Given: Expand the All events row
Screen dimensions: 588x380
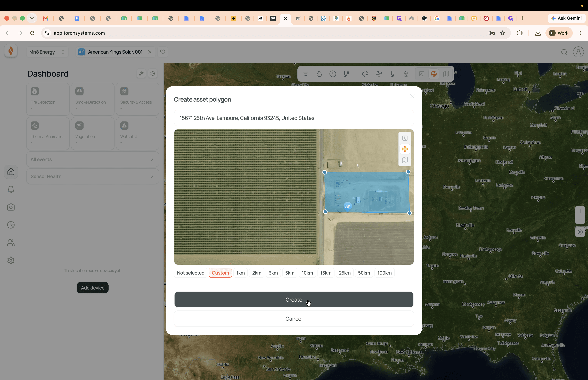Looking at the screenshot, I should [x=93, y=159].
